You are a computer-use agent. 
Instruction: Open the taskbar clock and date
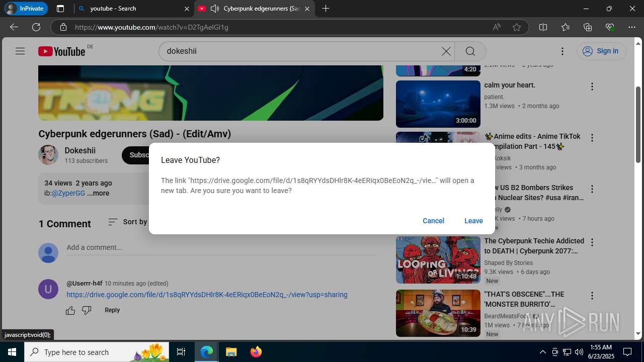(x=601, y=352)
